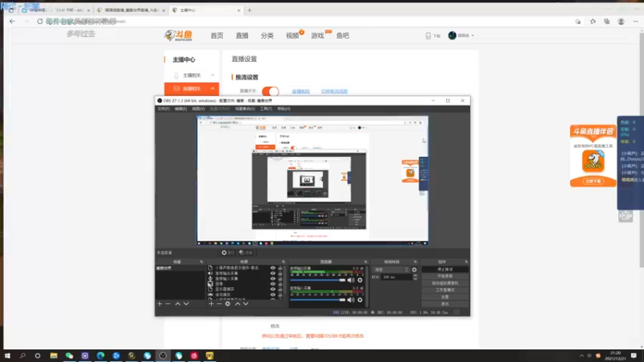Viewport: 644px width, 362px height.
Task: Increase transition duration with stepper arrow
Action: pyautogui.click(x=415, y=276)
